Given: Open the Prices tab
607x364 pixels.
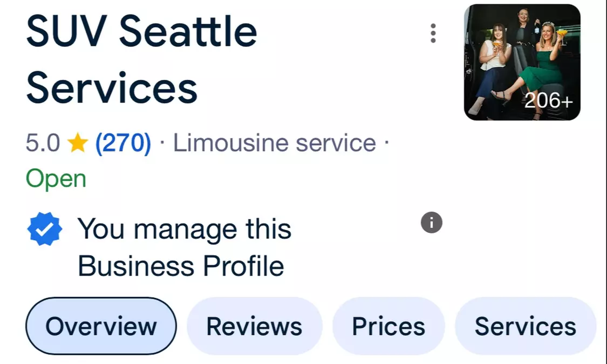Looking at the screenshot, I should pos(388,326).
